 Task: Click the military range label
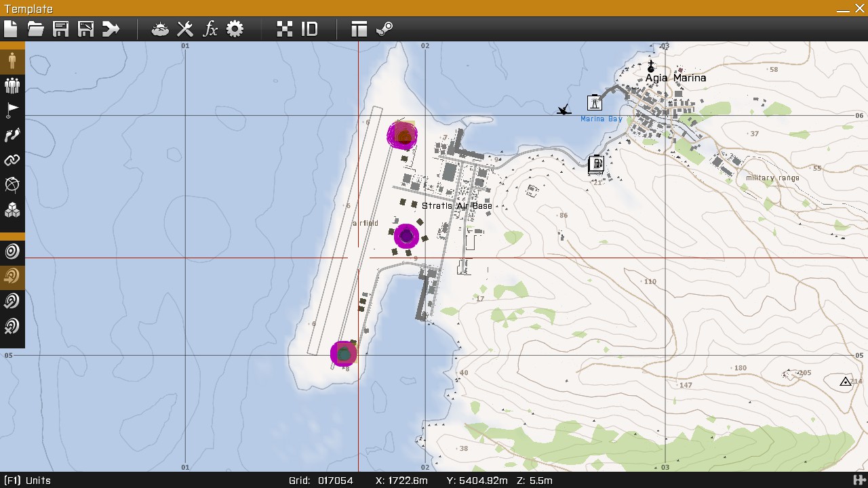pyautogui.click(x=772, y=178)
